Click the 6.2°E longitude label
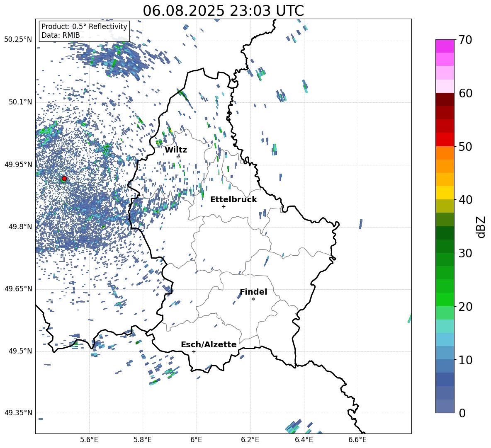 point(250,440)
